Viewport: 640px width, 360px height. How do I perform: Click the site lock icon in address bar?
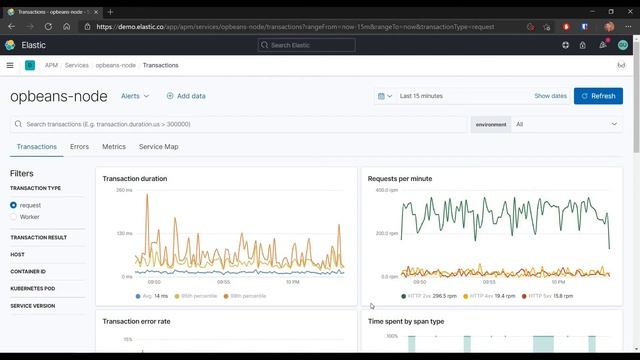(87, 27)
